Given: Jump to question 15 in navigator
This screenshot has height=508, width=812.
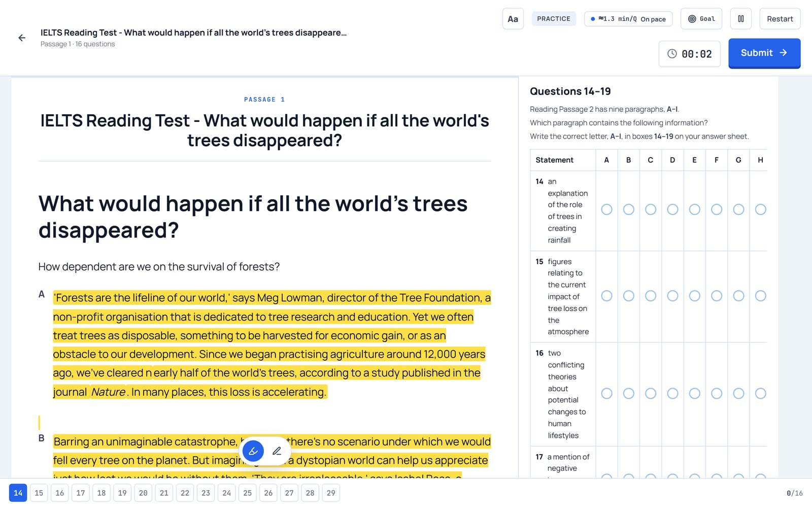Looking at the screenshot, I should 39,493.
